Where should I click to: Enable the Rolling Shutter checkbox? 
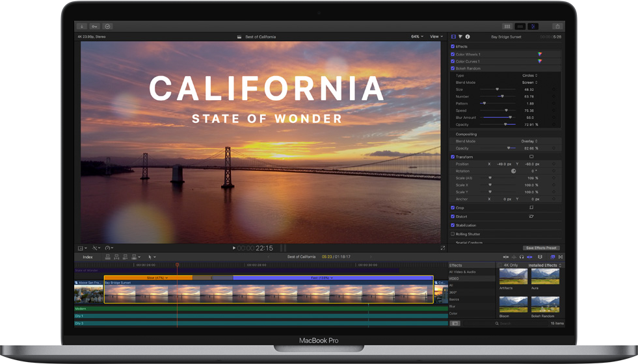pyautogui.click(x=453, y=234)
